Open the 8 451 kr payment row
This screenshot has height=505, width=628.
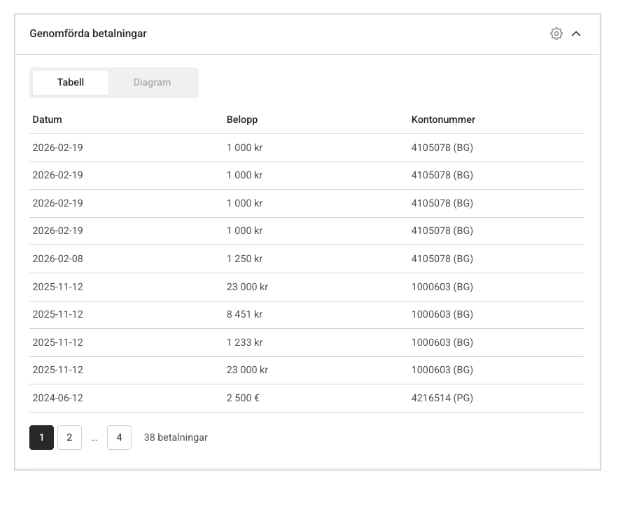coord(306,314)
